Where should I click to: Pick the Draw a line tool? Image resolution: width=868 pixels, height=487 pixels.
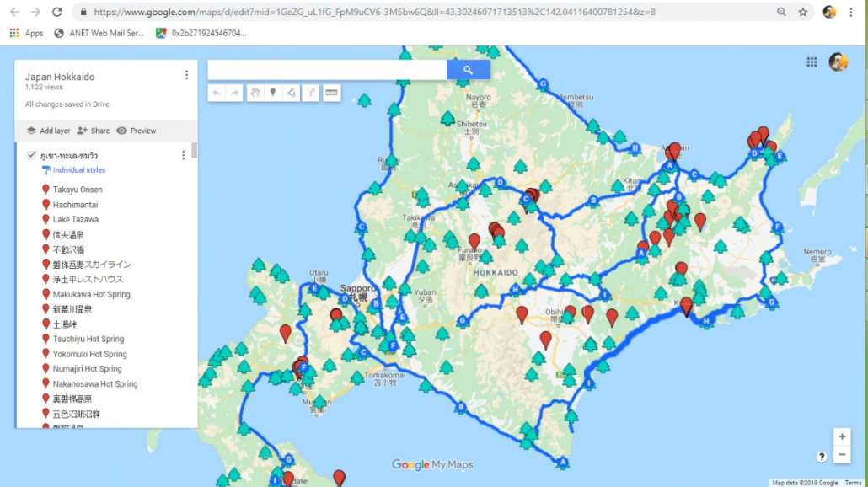(x=292, y=93)
